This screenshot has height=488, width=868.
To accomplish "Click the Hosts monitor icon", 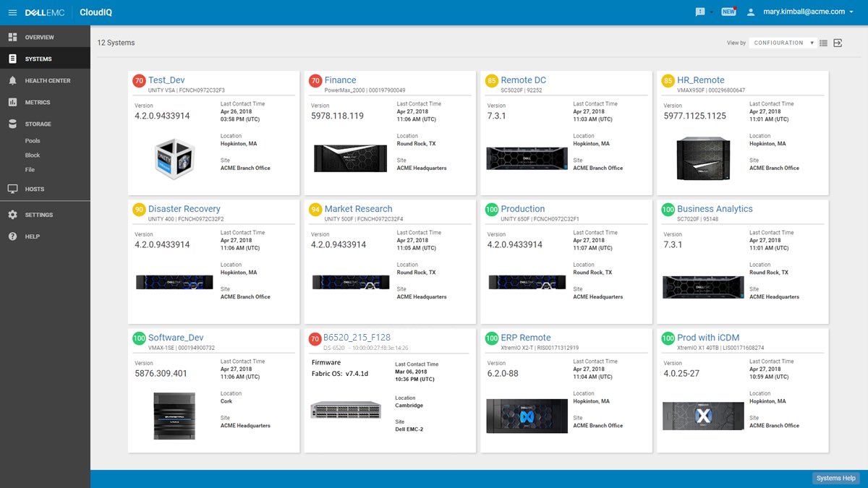I will pos(12,189).
